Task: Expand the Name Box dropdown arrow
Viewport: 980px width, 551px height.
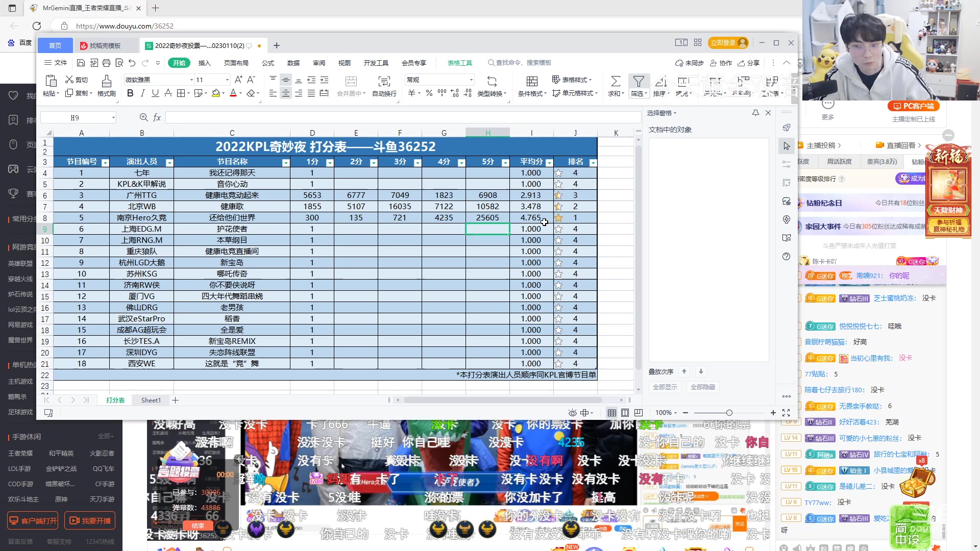Action: 113,118
